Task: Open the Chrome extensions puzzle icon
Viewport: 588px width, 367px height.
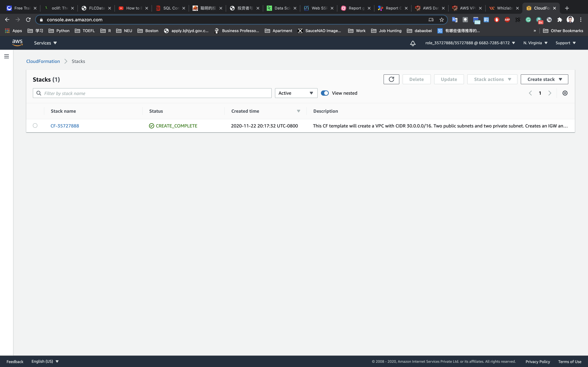Action: [x=560, y=20]
